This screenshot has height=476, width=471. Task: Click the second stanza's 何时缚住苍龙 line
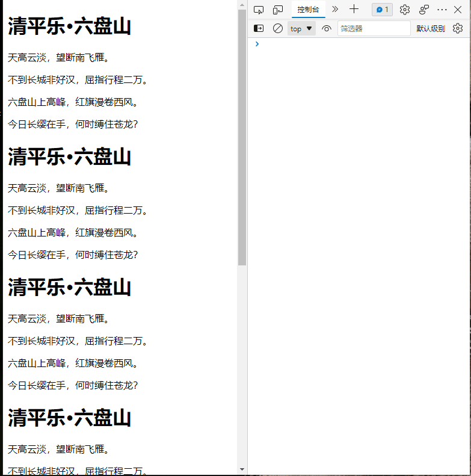73,255
